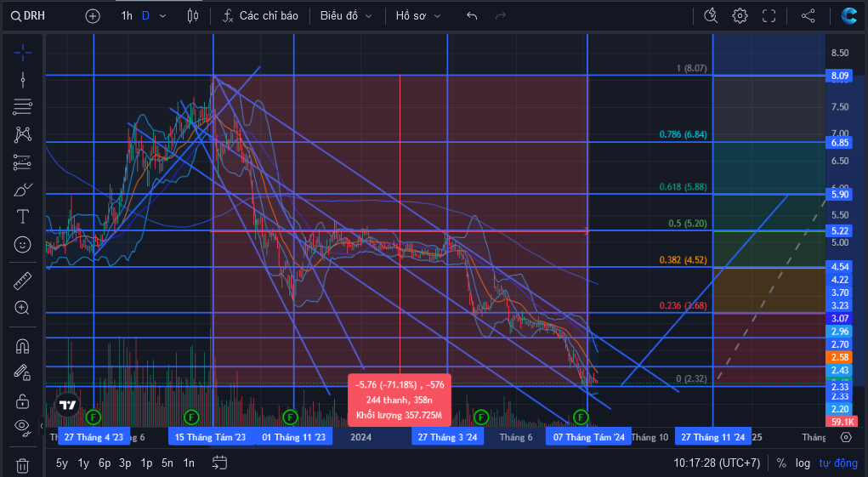Add symbol for comparison with plus icon

tap(93, 16)
